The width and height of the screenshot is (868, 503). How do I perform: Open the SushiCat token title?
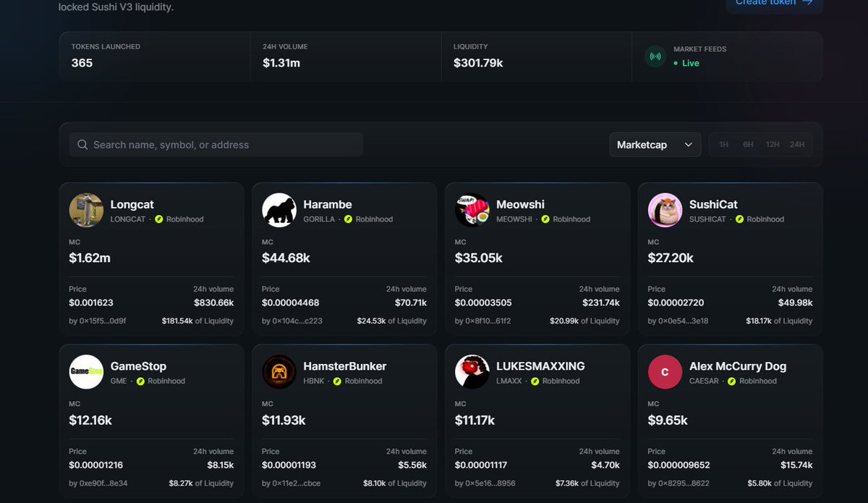click(x=713, y=204)
